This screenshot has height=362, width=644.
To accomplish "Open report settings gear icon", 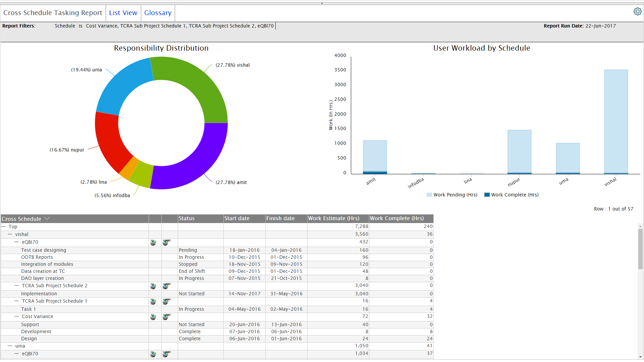I will [x=637, y=12].
